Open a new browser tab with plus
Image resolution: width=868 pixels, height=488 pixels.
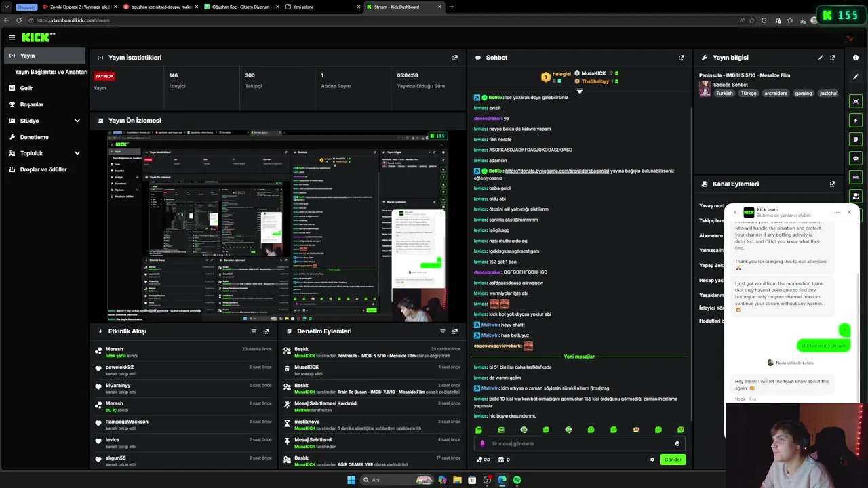pos(452,7)
